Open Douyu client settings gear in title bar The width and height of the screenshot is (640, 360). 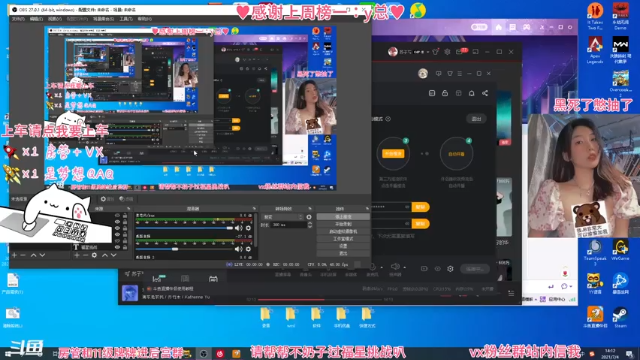[x=447, y=52]
